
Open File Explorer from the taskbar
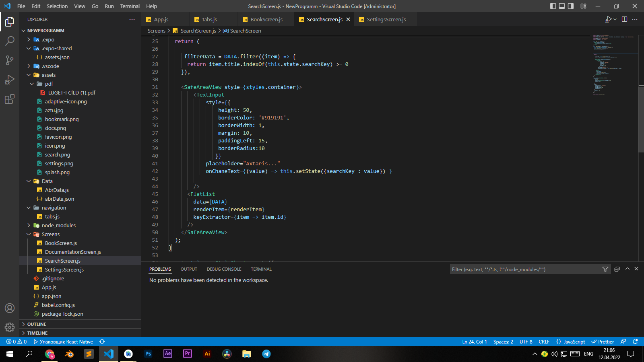(246, 354)
